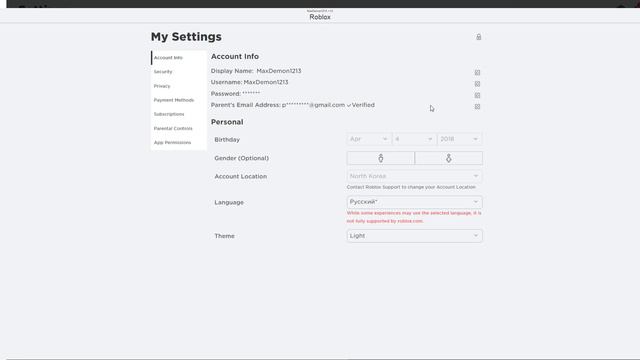Click the red language support warning text
This screenshot has height=360, width=640.
pyautogui.click(x=414, y=217)
